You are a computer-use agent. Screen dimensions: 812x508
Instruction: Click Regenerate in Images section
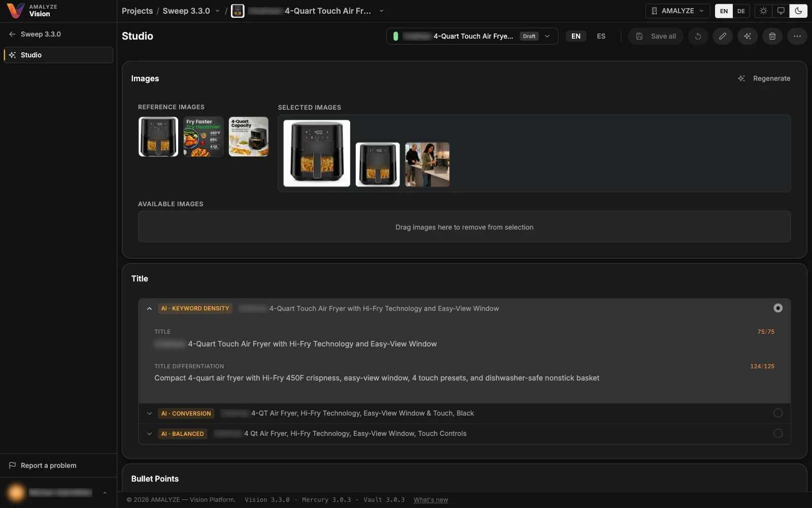(x=764, y=78)
